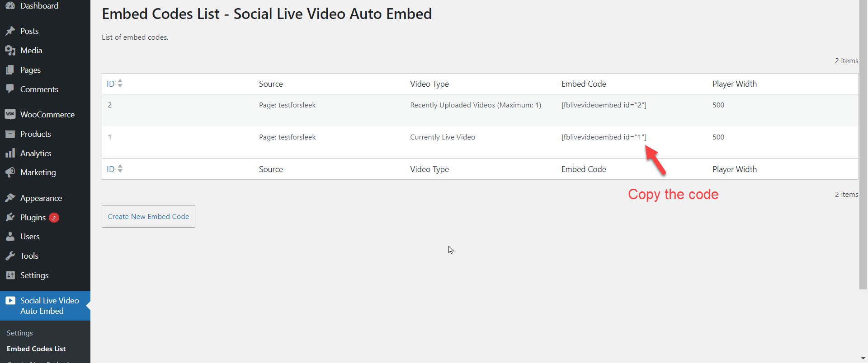868x363 pixels.
Task: Go to Users menu item
Action: click(30, 237)
